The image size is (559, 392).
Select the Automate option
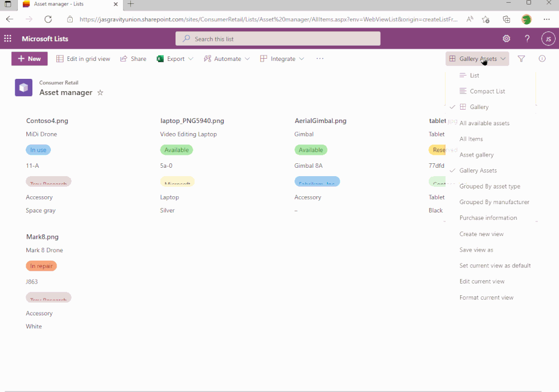[226, 59]
